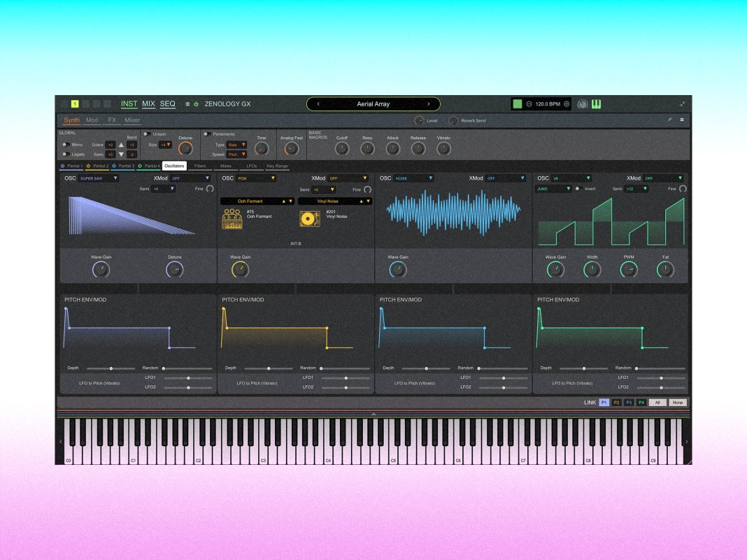
Task: Select the next preset arrow after Aerial Array
Action: pyautogui.click(x=428, y=104)
